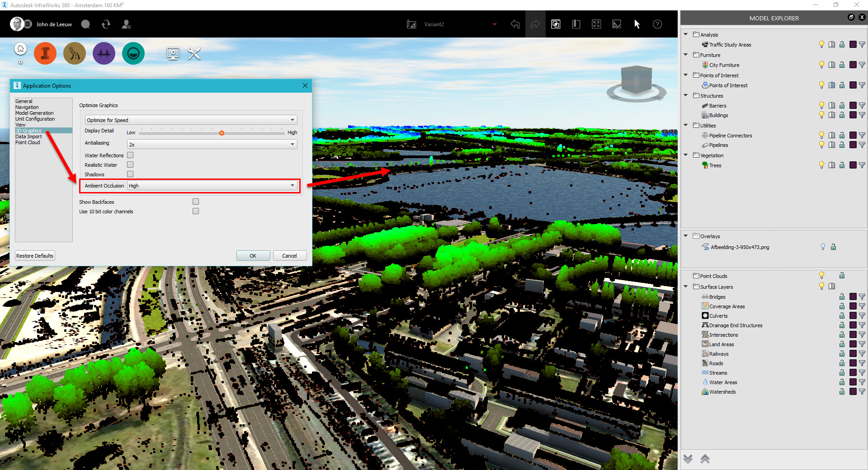Switch to the Data Import category
Viewport: 868px width, 470px height.
(x=28, y=136)
